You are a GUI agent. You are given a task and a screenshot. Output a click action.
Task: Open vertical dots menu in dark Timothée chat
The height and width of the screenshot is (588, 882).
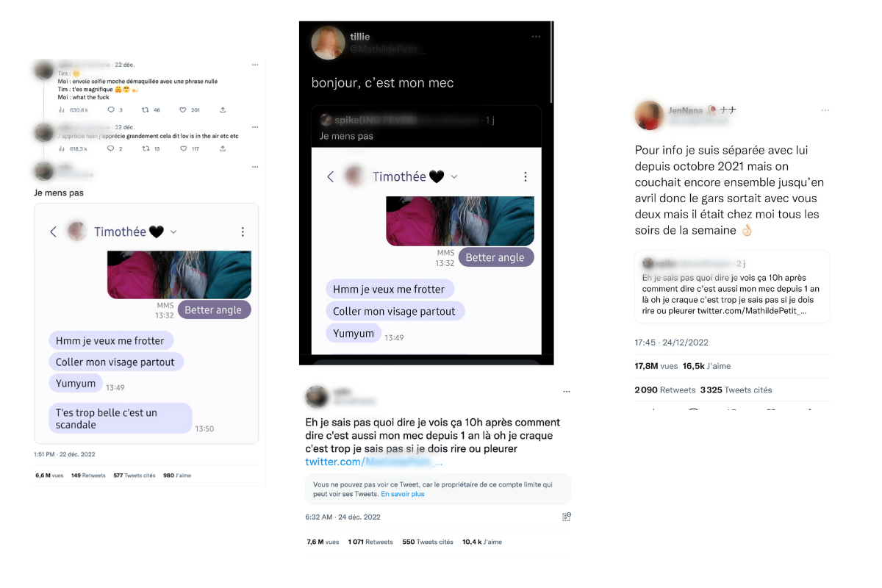click(525, 176)
